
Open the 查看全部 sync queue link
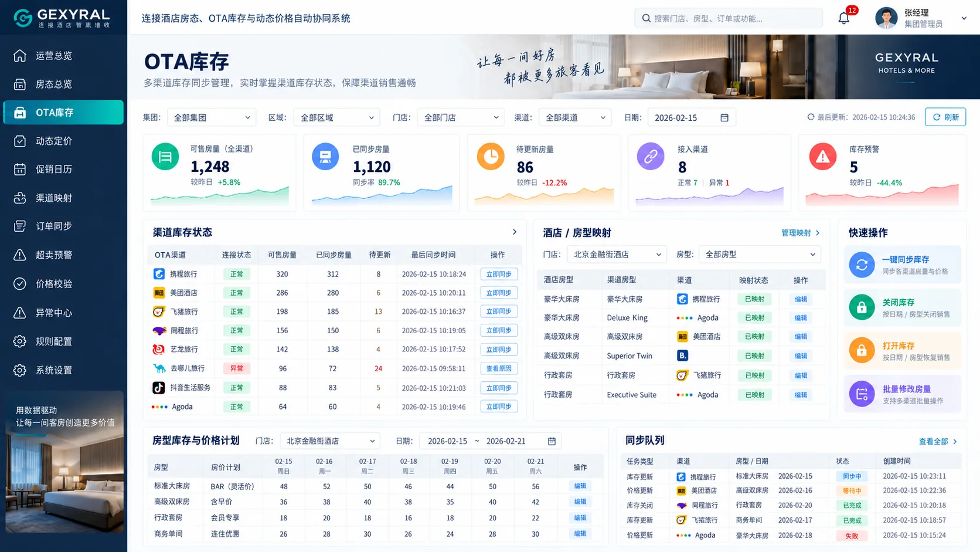click(938, 442)
